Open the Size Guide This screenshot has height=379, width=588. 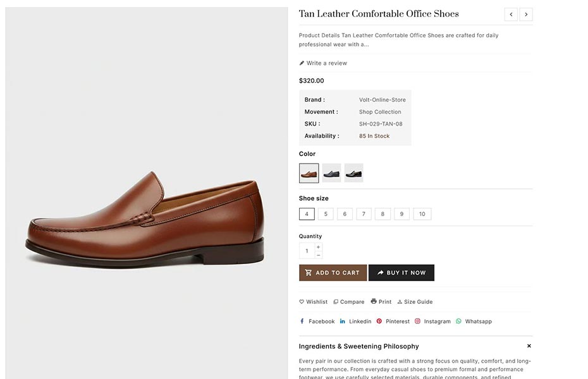tap(415, 302)
